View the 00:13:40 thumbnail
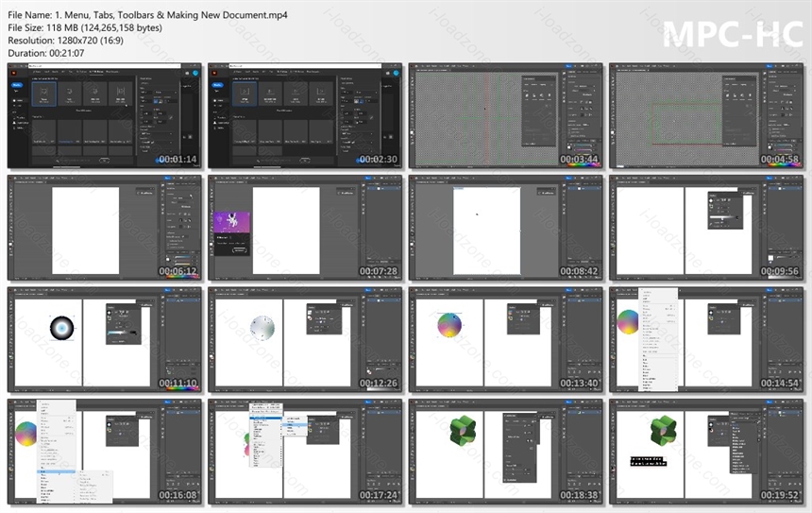The height and width of the screenshot is (513, 812). click(x=506, y=339)
